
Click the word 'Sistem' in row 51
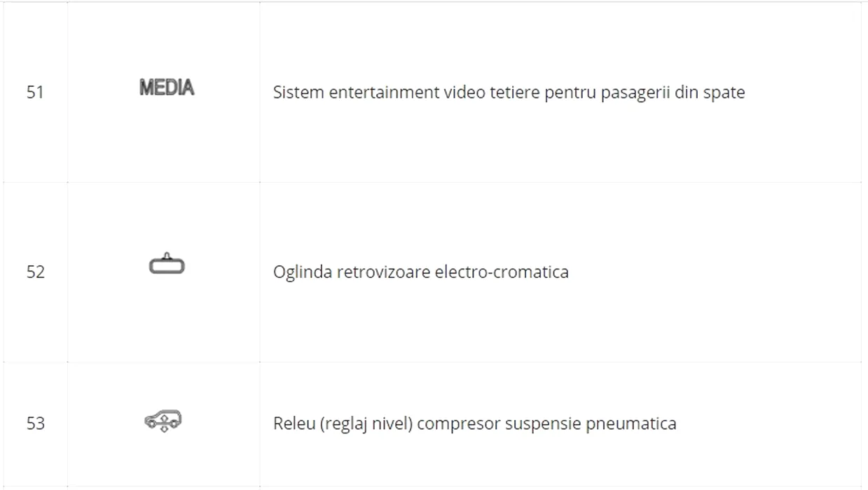(294, 92)
